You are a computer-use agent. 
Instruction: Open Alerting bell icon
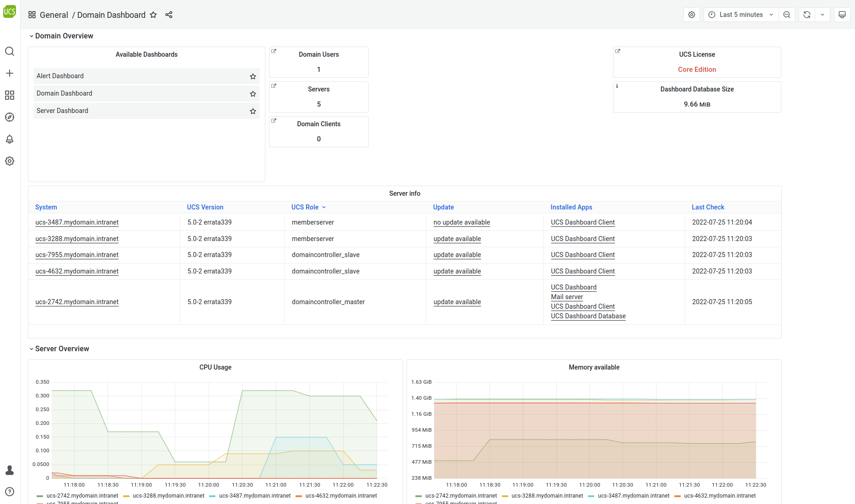pyautogui.click(x=10, y=139)
